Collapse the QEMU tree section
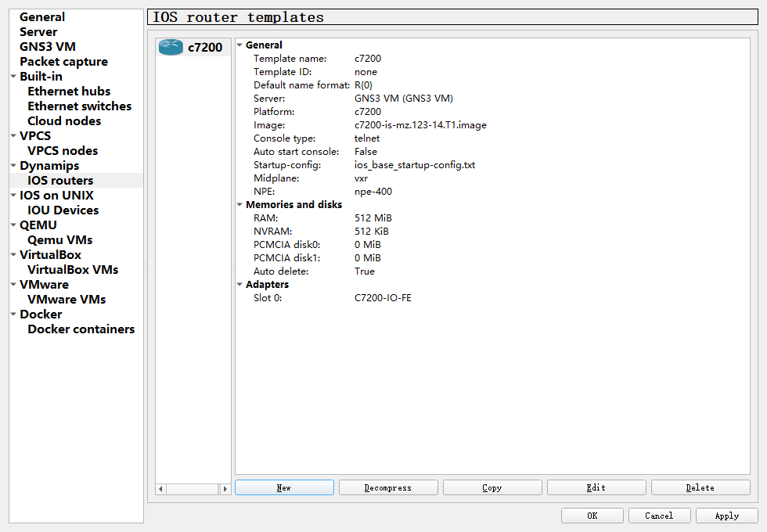Screen dimensions: 767x532 click(x=14, y=225)
